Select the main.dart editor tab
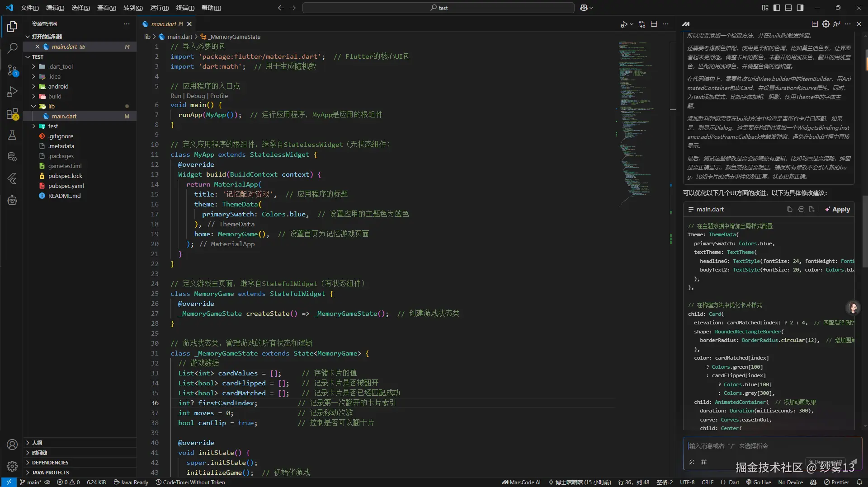Screen dimensions: 868x487 coord(164,24)
